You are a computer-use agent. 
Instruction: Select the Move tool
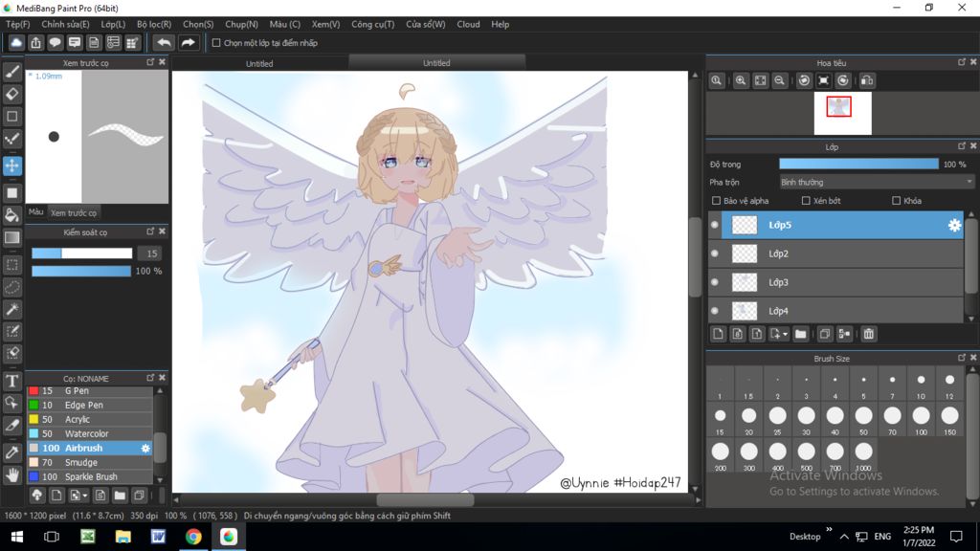click(11, 165)
